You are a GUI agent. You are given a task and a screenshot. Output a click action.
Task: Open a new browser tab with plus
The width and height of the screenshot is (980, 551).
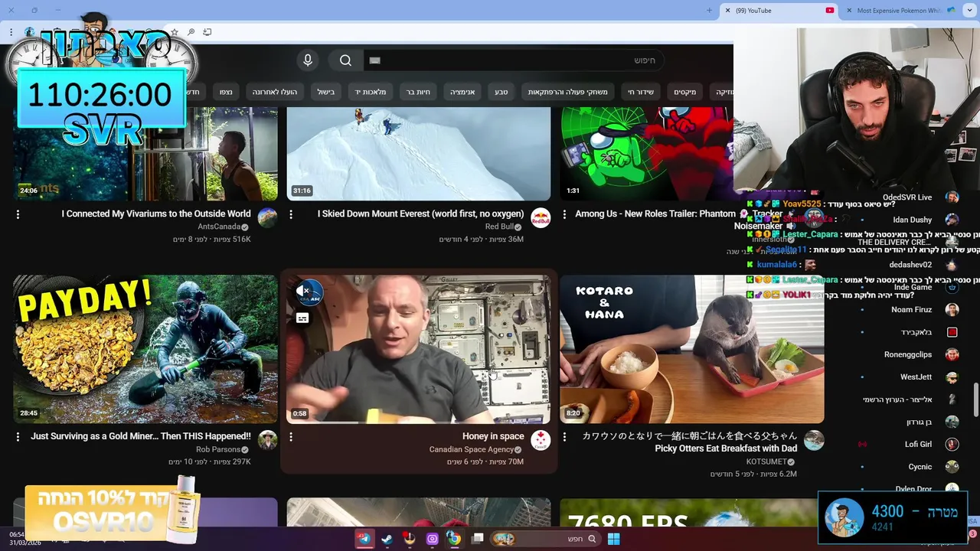point(710,11)
